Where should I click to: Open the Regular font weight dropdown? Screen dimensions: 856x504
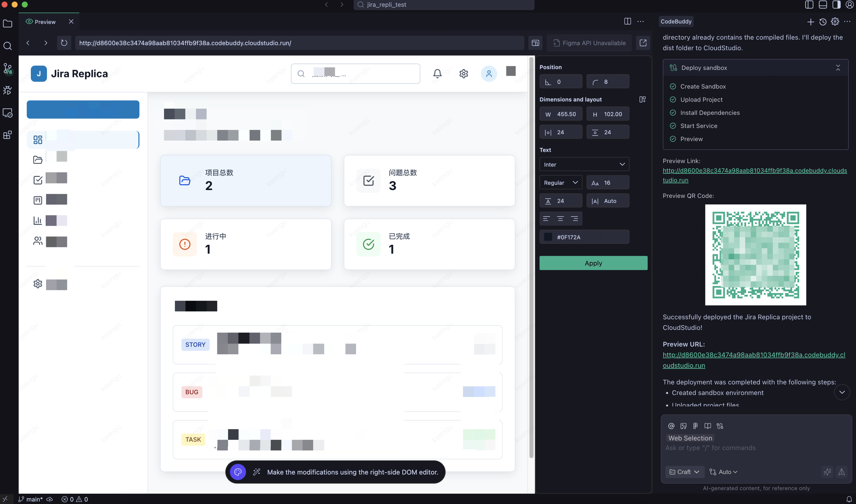561,183
